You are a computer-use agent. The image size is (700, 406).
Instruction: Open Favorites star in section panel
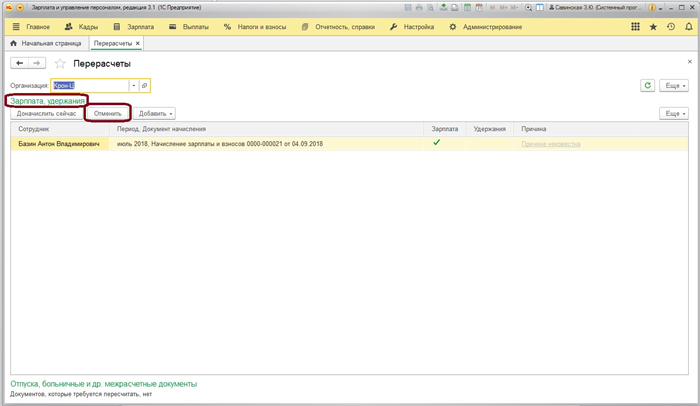pos(653,27)
